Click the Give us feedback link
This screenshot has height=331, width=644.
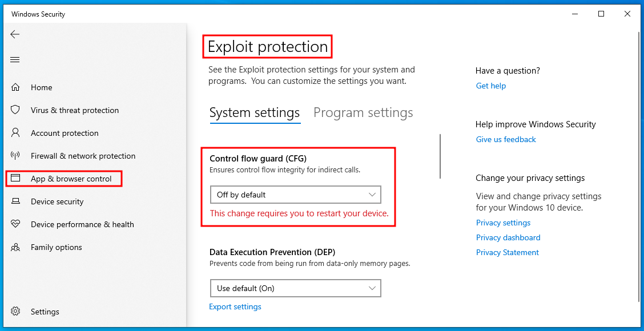tap(506, 139)
